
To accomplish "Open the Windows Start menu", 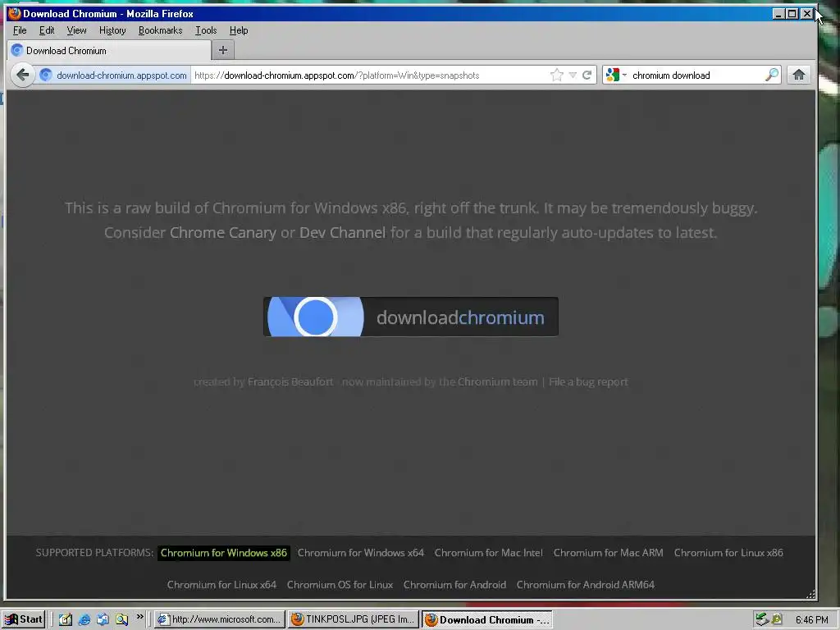I will [23, 619].
